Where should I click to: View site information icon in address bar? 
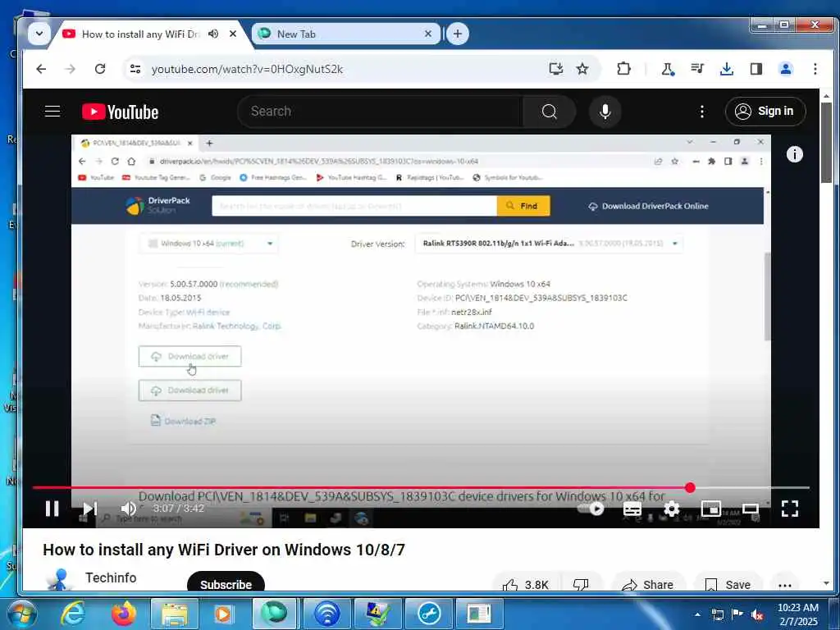click(x=135, y=69)
